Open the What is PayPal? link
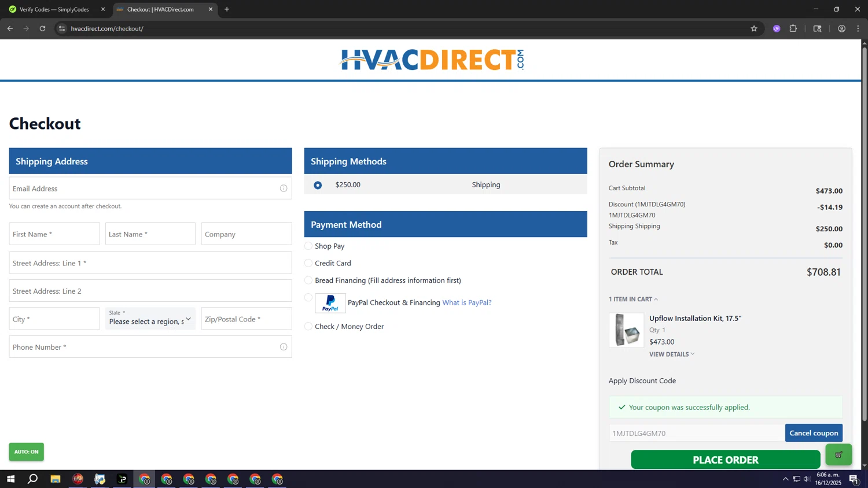Screen dimensions: 868x488 (467, 302)
